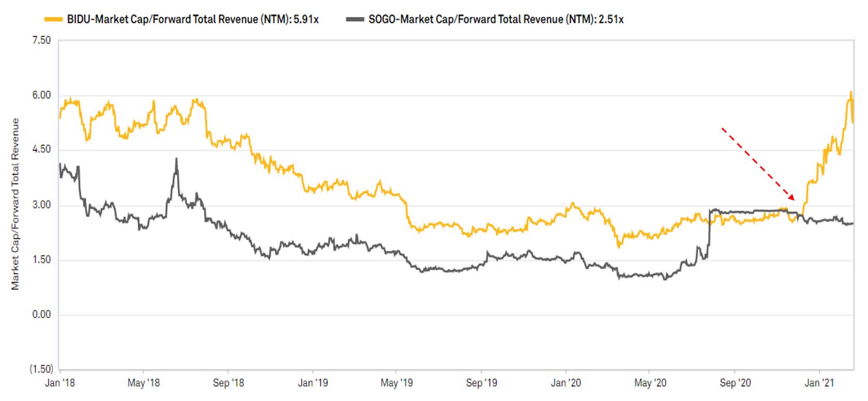Click the Sep '20 x-axis label

click(x=735, y=383)
